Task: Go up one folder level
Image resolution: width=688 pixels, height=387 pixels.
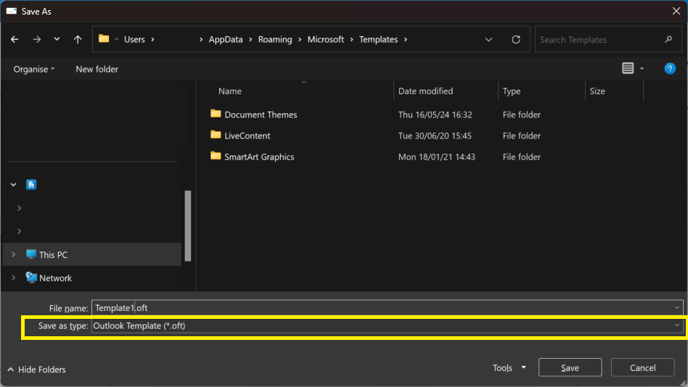Action: point(78,39)
